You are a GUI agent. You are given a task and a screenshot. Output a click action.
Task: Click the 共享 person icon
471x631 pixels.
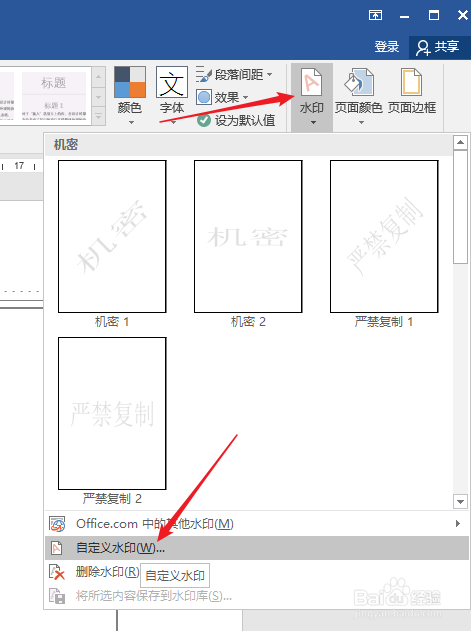point(423,47)
